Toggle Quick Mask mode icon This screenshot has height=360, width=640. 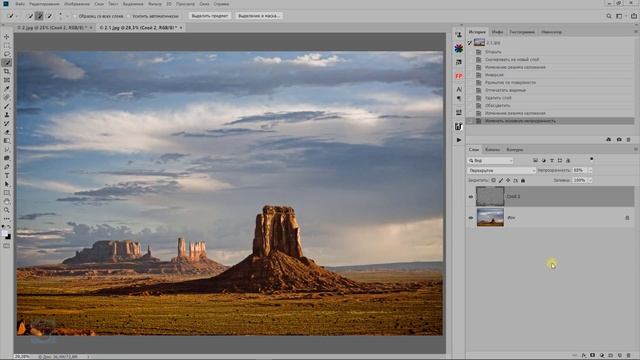pyautogui.click(x=7, y=246)
